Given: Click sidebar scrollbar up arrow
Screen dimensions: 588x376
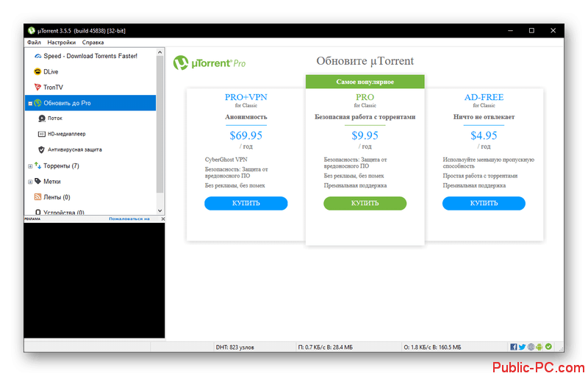Looking at the screenshot, I should click(x=160, y=52).
